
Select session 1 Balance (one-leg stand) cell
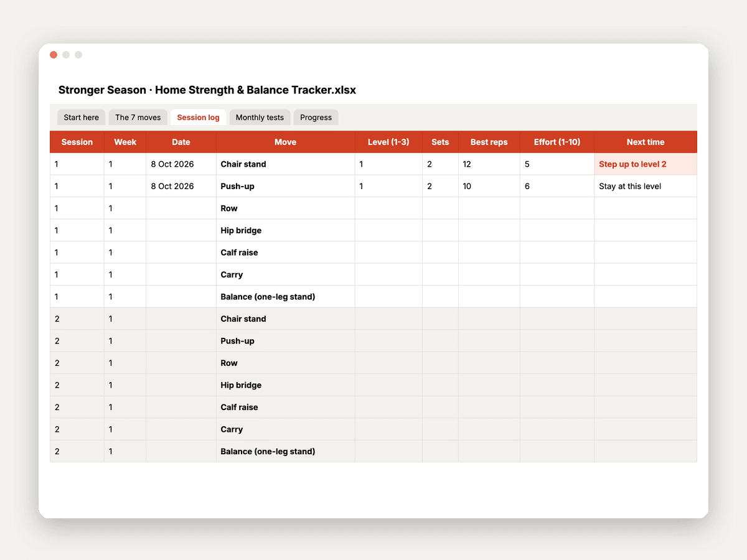tap(286, 297)
